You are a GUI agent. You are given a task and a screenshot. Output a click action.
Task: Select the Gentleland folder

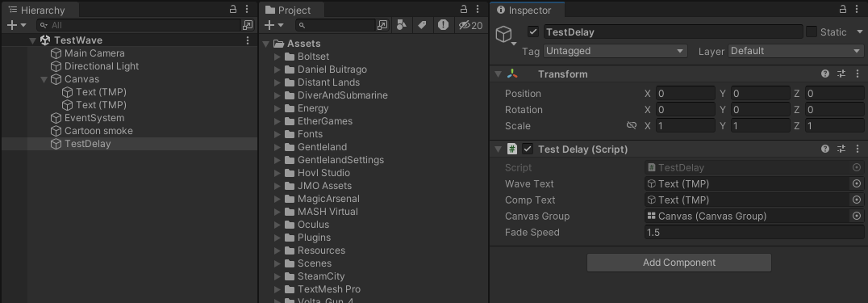315,147
